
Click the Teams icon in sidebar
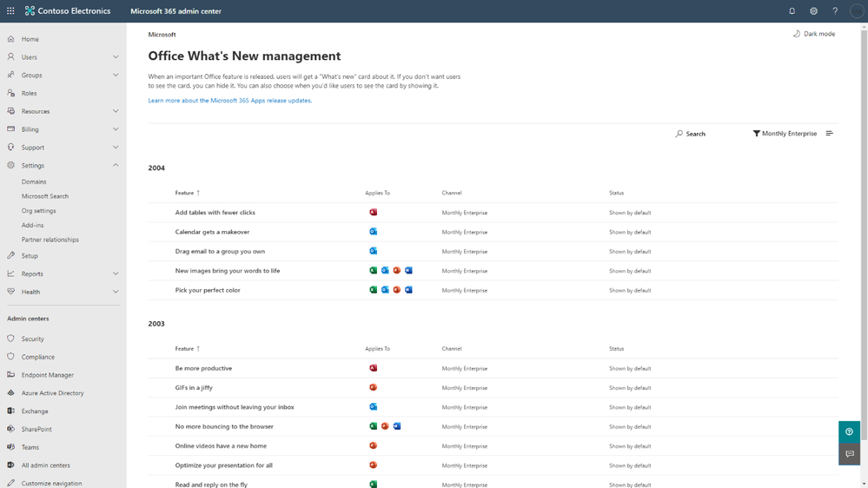pyautogui.click(x=11, y=447)
